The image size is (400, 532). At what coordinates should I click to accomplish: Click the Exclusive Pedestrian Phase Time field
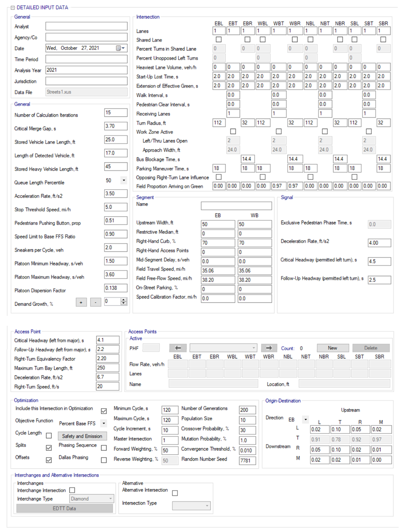click(x=379, y=224)
